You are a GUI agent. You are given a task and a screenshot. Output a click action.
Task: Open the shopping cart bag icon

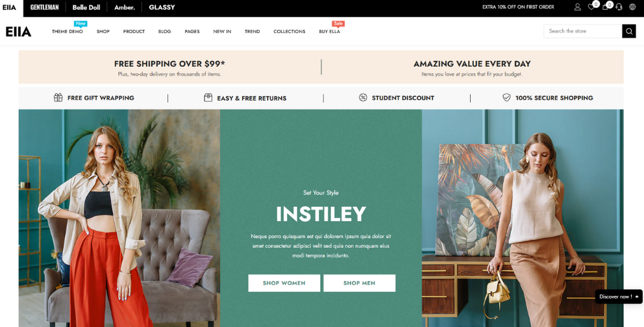pos(605,7)
